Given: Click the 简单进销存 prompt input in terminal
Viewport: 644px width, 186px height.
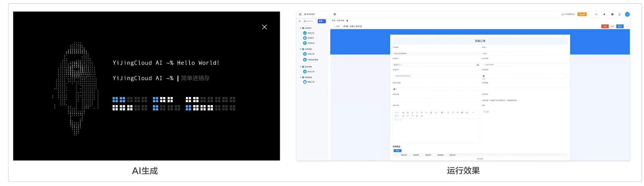Looking at the screenshot, I should click(x=195, y=78).
